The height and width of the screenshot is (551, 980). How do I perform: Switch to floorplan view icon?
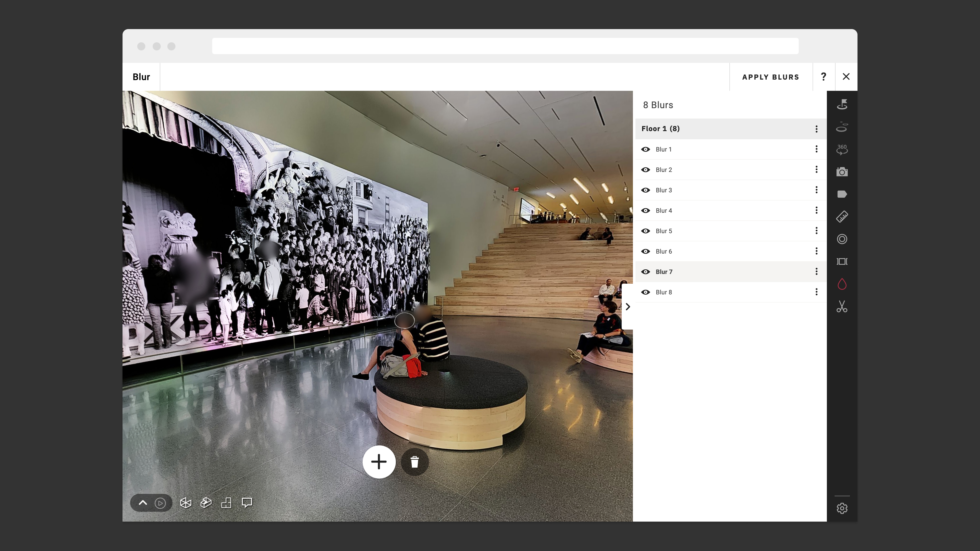226,503
